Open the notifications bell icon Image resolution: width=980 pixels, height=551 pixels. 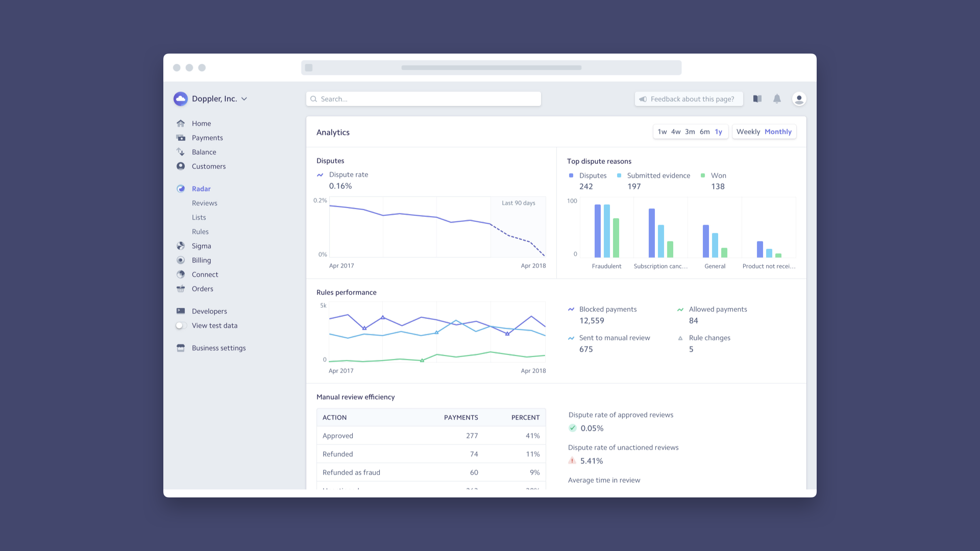[777, 99]
